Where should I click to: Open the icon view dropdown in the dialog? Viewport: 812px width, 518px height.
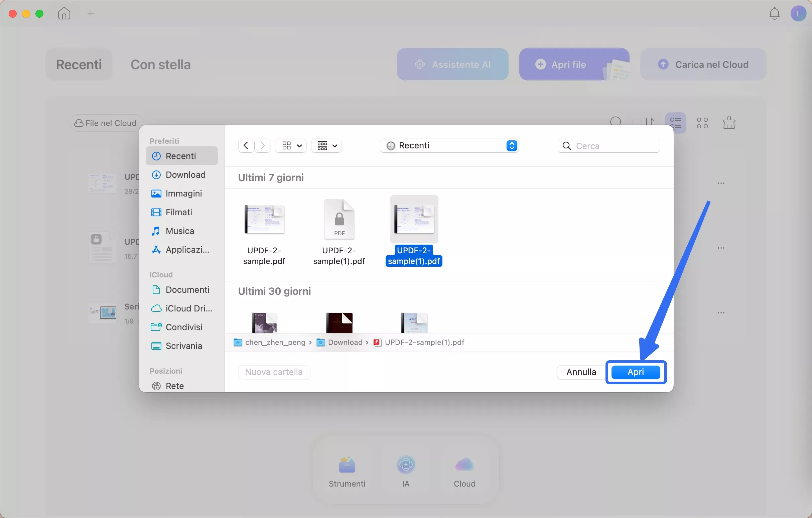pyautogui.click(x=290, y=145)
